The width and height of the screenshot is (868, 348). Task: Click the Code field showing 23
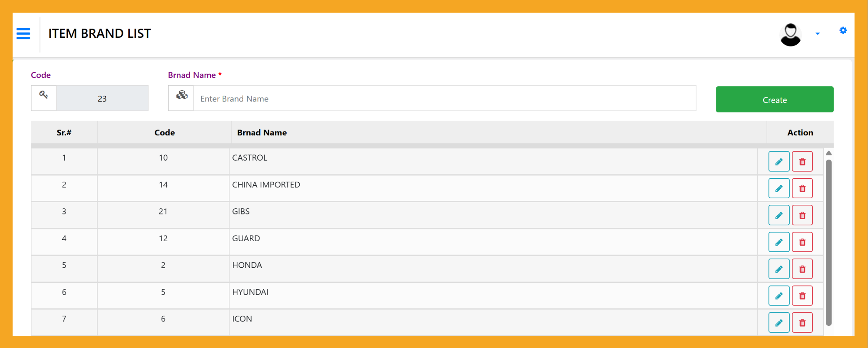click(102, 98)
